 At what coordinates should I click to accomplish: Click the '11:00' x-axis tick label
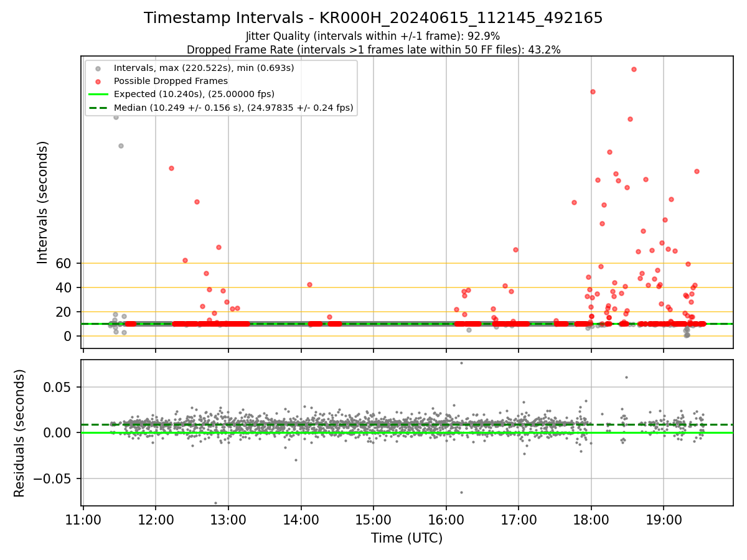(x=83, y=520)
